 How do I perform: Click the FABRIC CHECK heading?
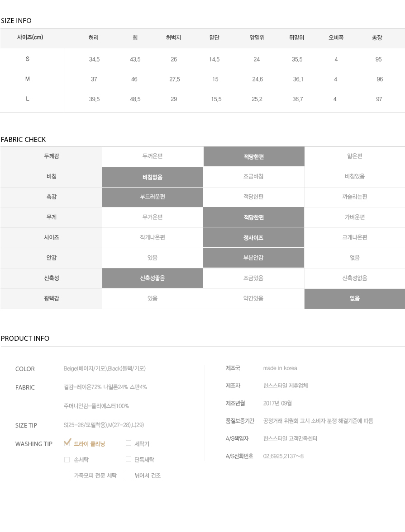[24, 140]
